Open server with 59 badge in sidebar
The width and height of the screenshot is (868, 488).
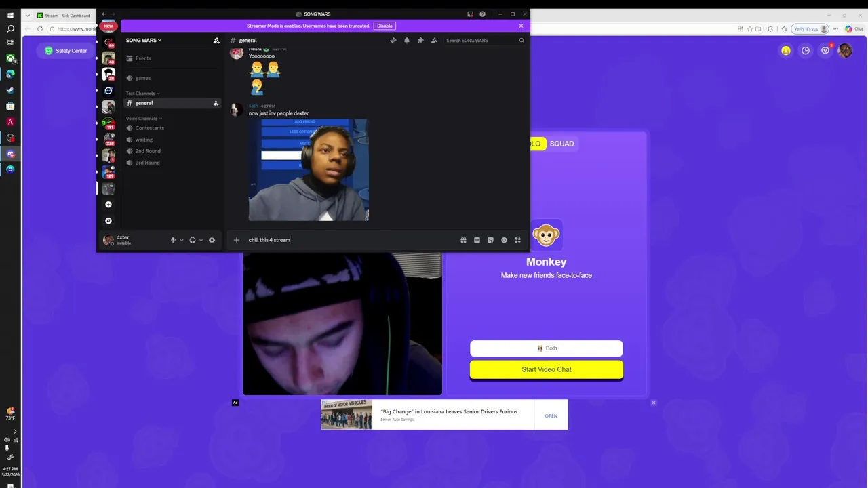pos(108,42)
